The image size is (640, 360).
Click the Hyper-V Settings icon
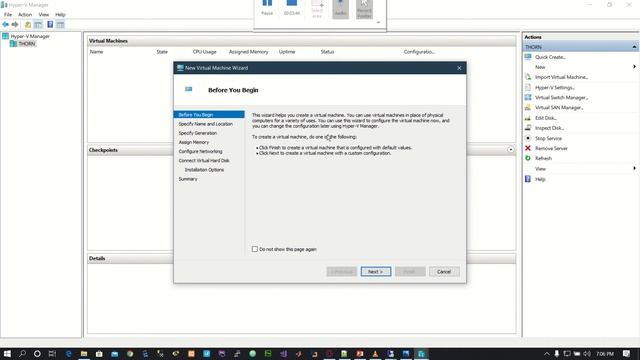tap(528, 87)
